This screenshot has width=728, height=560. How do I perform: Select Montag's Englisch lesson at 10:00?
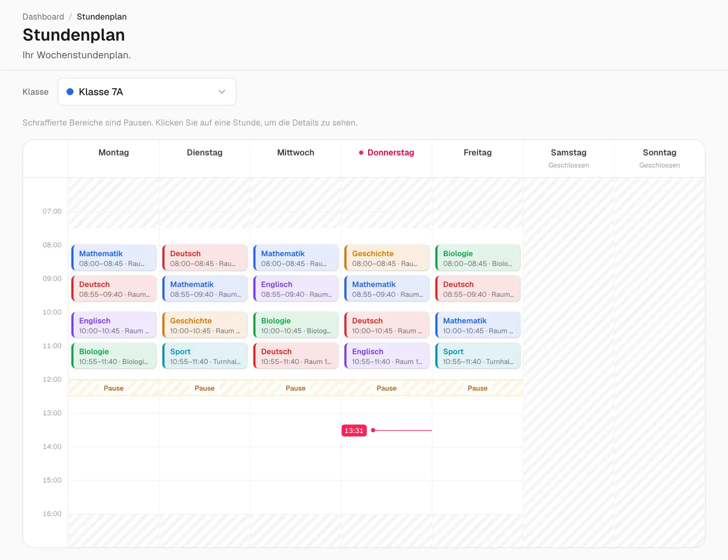114,325
